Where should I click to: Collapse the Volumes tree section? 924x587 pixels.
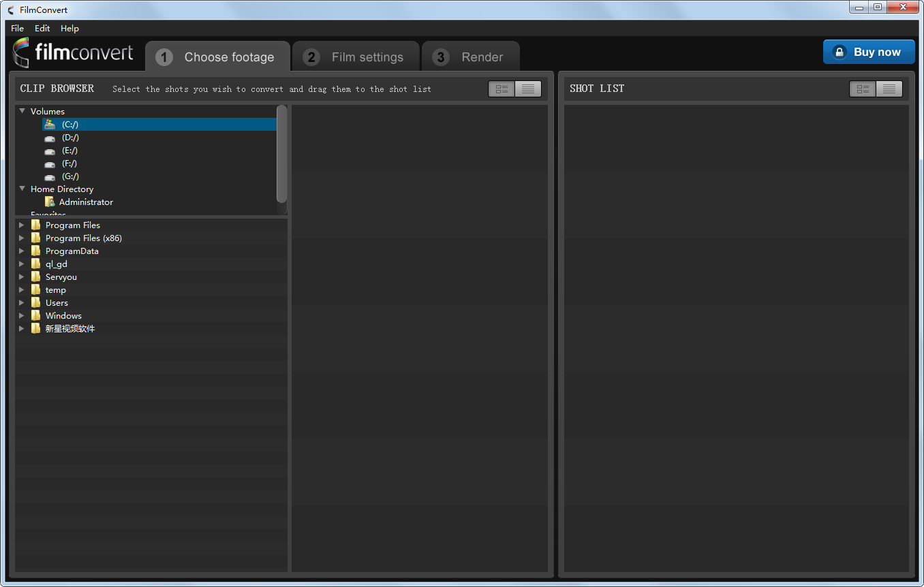click(x=22, y=111)
